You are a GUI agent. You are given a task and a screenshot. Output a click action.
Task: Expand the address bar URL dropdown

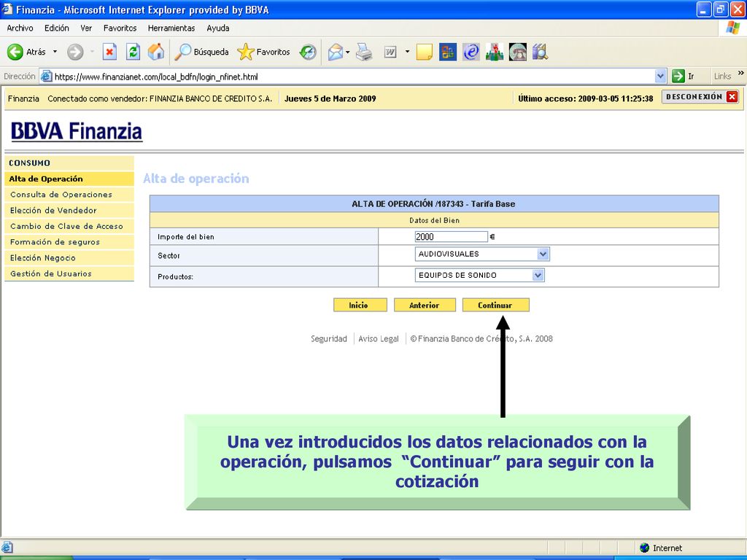[x=660, y=76]
